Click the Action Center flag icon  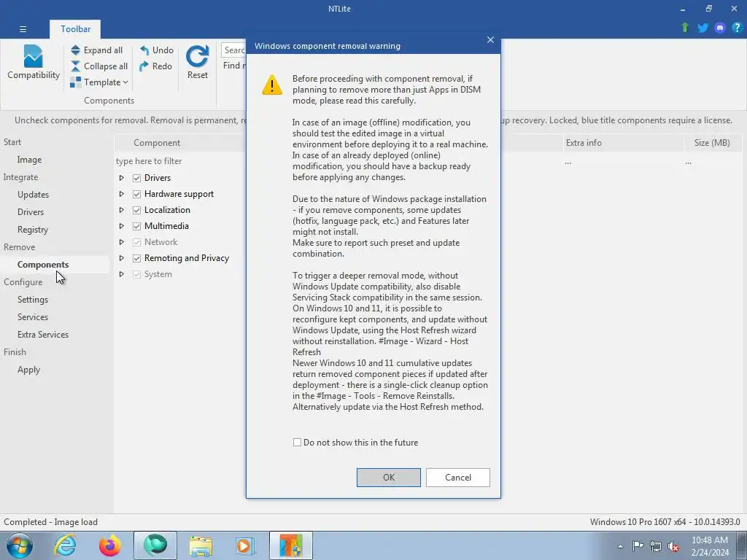(638, 546)
